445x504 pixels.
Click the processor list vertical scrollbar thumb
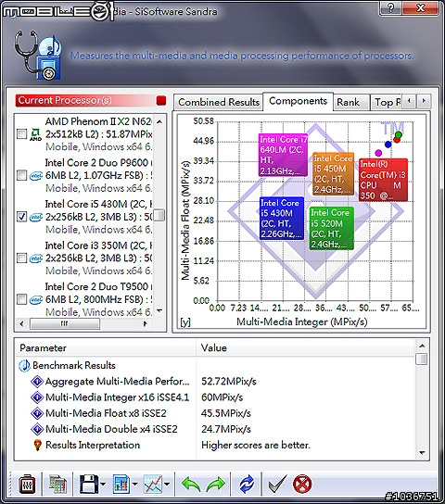(159, 215)
